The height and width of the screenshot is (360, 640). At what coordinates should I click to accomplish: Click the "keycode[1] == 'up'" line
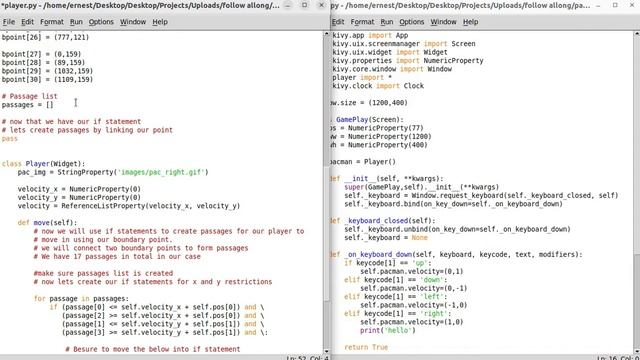tap(388, 263)
